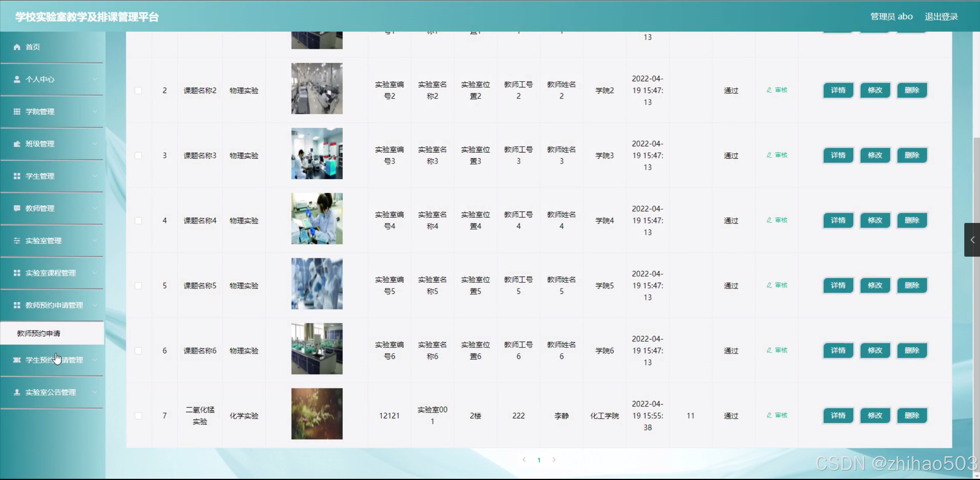Select the checkbox for row 5
This screenshot has width=980, height=480.
138,286
